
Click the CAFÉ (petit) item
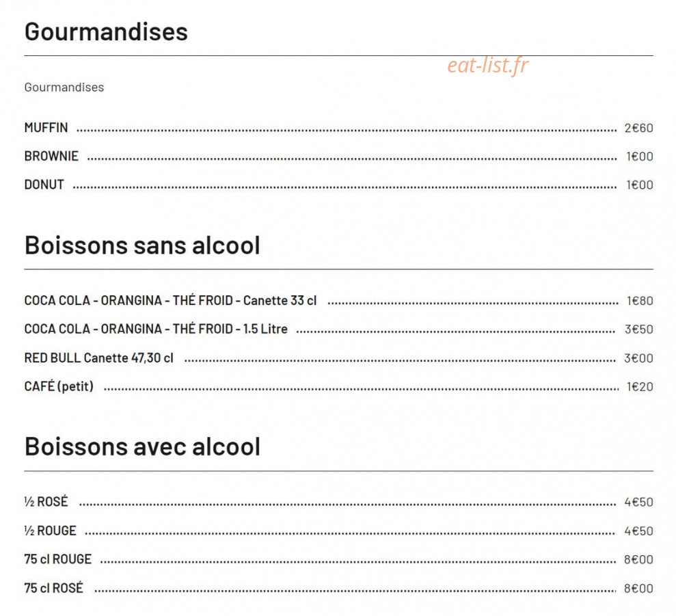(x=59, y=386)
